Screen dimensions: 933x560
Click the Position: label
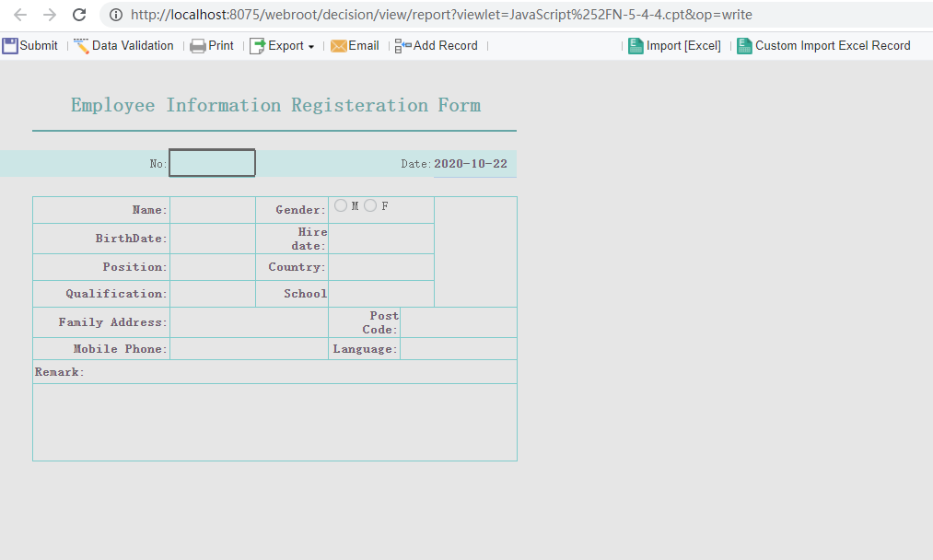coord(135,266)
